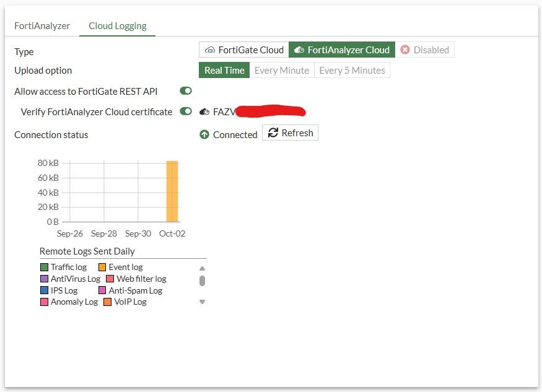Click the Web filter log swatch
This screenshot has height=392, width=542.
[x=110, y=279]
